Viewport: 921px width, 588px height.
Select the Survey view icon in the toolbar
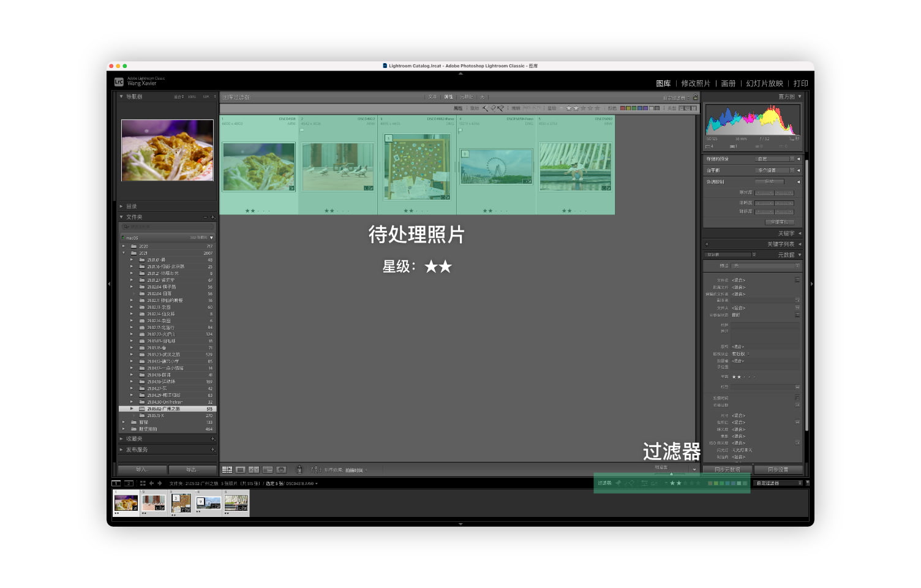pyautogui.click(x=268, y=470)
